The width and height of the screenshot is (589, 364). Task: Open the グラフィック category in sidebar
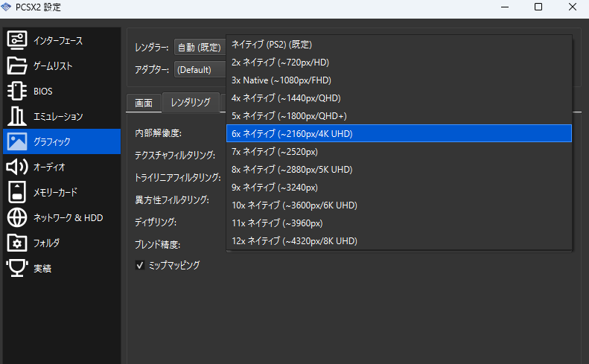[x=61, y=141]
